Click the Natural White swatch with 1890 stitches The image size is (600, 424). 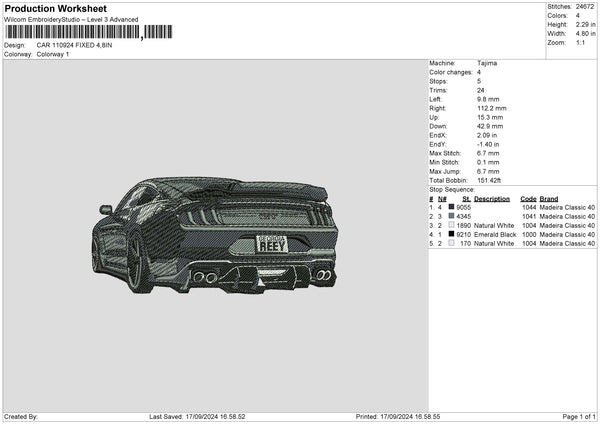451,225
